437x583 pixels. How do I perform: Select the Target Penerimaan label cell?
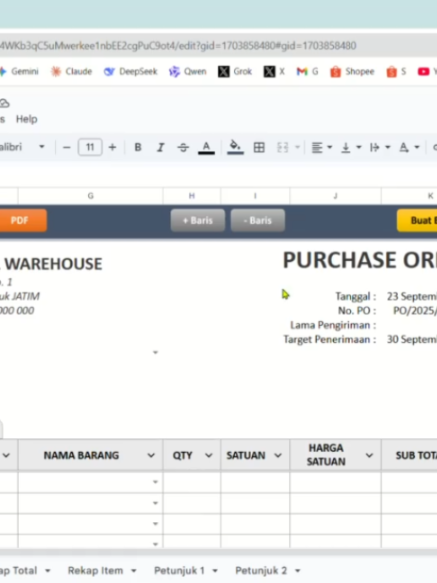click(x=330, y=339)
